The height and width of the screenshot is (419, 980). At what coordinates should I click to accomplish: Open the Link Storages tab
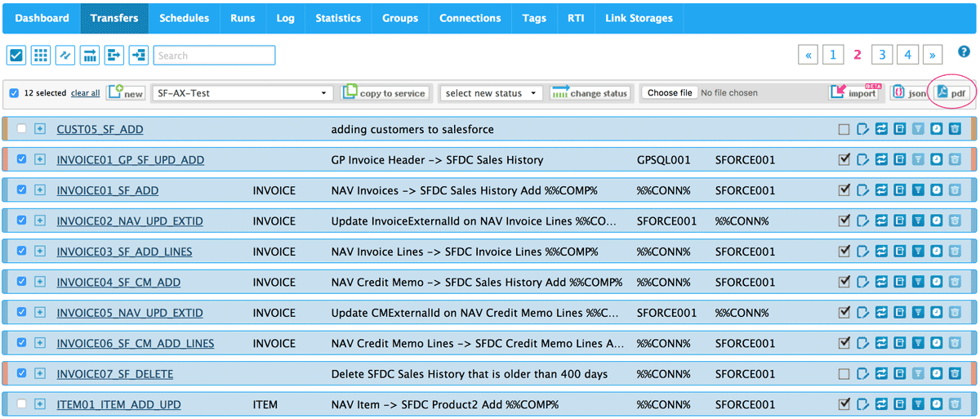(639, 18)
